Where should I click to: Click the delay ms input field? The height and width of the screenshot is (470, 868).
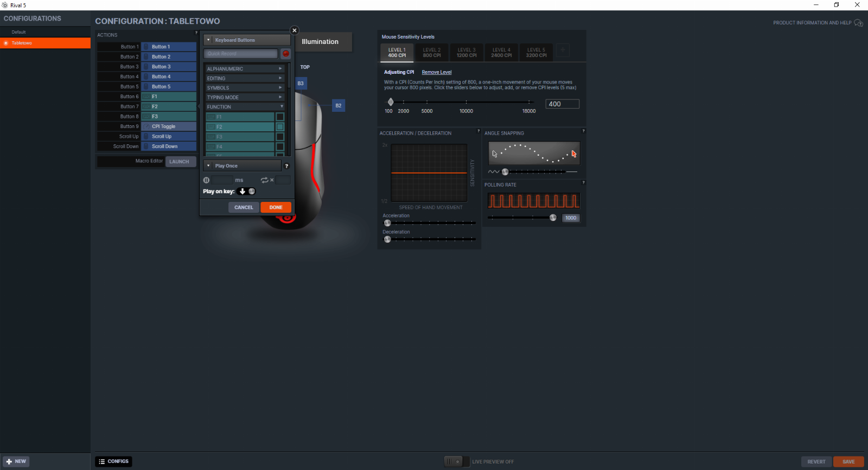(222, 180)
